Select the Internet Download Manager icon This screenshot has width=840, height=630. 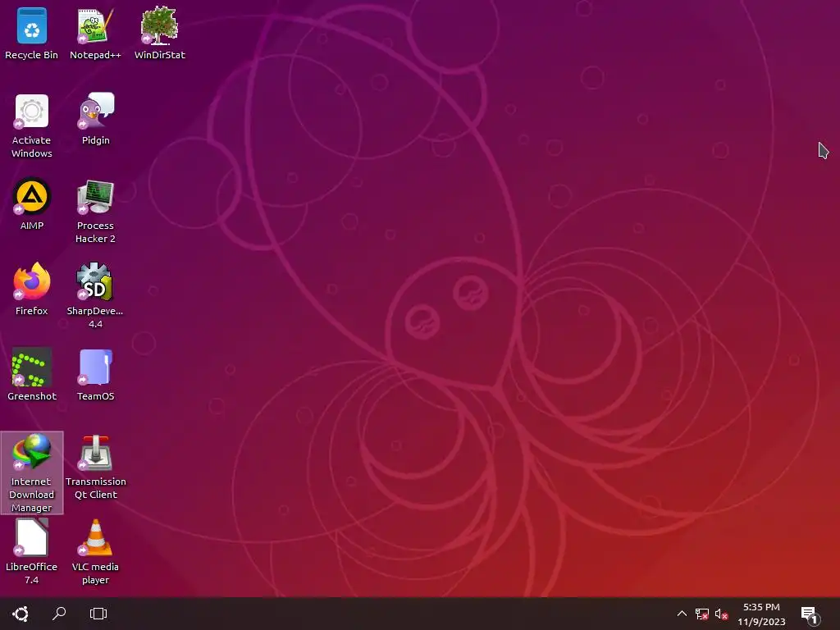point(32,472)
